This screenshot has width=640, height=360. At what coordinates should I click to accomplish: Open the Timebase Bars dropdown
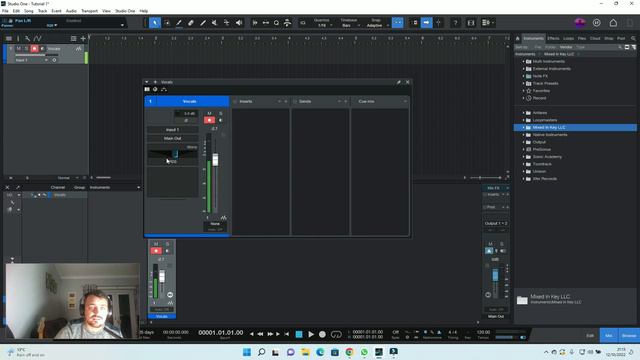coord(350,25)
